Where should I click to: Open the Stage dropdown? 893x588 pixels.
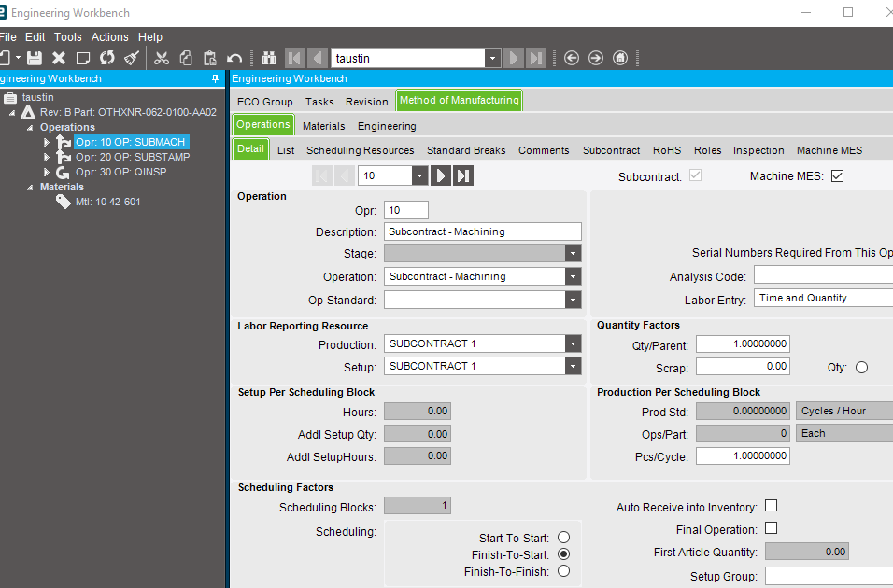click(x=572, y=253)
